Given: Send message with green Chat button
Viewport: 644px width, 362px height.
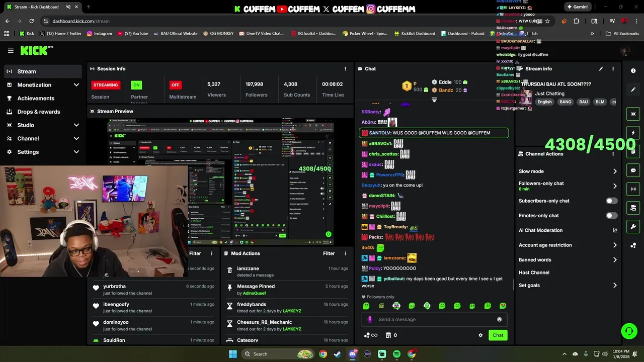Looking at the screenshot, I should point(498,335).
